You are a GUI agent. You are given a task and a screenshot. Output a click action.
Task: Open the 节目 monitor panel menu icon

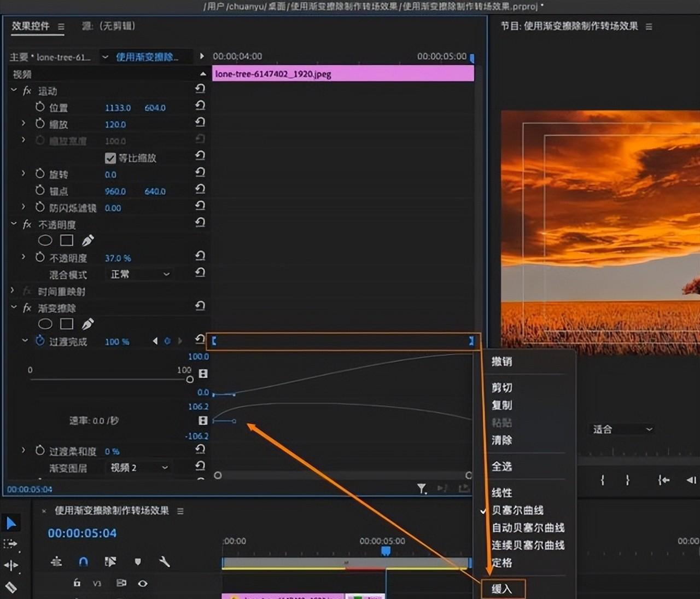pos(649,26)
